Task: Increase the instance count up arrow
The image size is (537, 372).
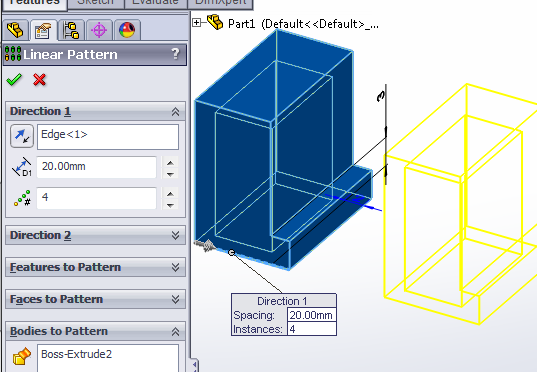Action: click(170, 194)
